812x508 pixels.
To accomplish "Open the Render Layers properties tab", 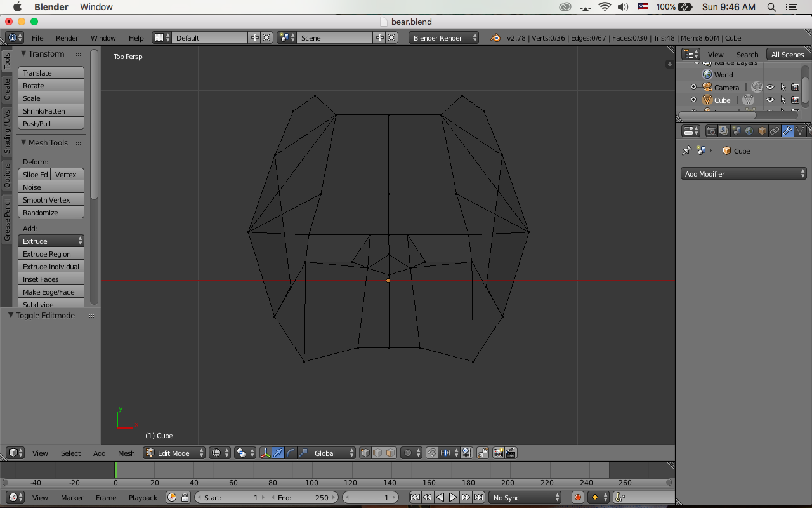I will [724, 131].
